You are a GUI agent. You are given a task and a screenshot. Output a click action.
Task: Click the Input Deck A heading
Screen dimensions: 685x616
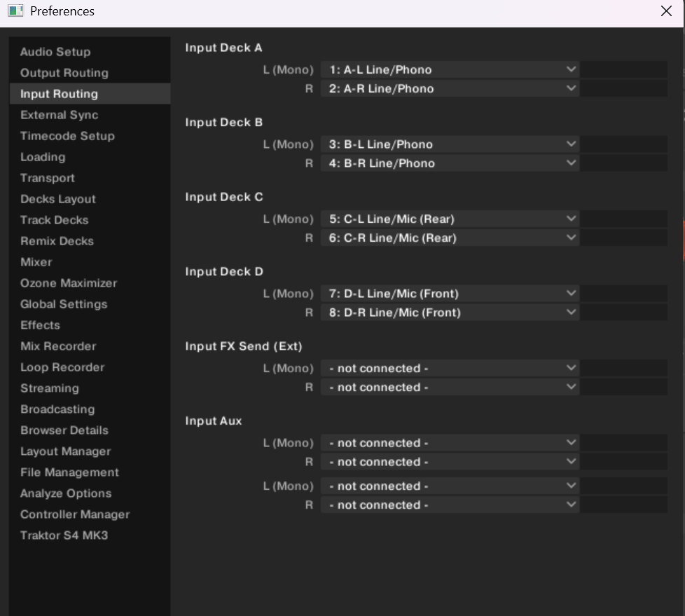[223, 48]
